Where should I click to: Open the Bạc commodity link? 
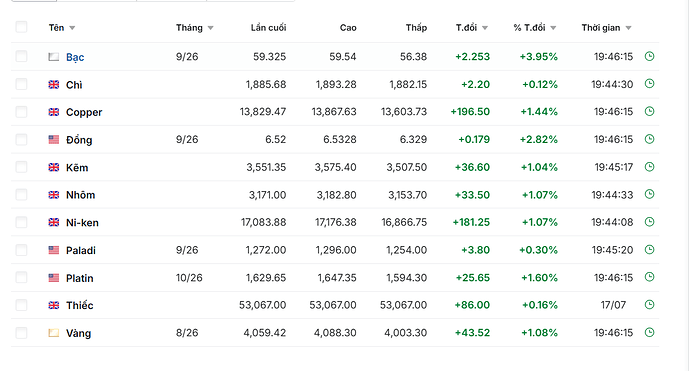[75, 57]
